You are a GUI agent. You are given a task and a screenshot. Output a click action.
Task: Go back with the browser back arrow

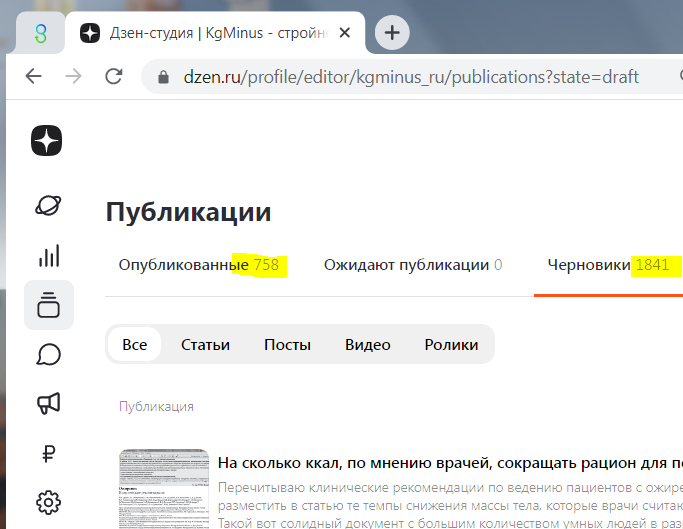click(33, 76)
